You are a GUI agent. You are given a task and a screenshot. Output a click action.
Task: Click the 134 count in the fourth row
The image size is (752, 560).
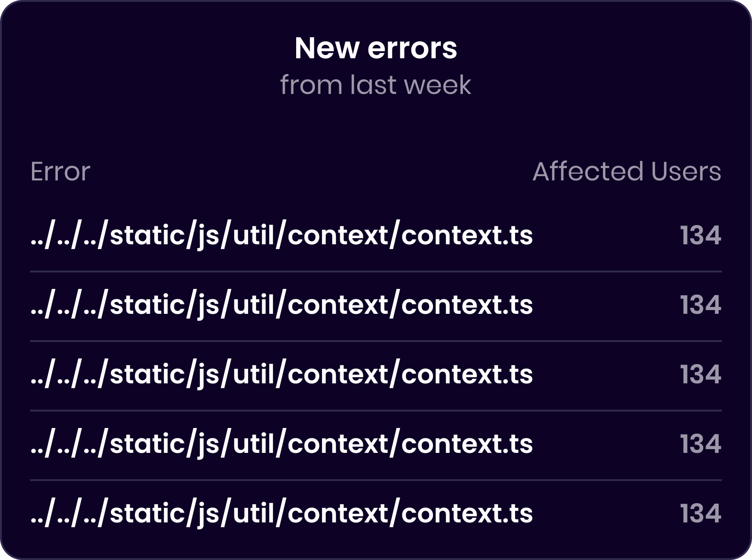point(700,444)
